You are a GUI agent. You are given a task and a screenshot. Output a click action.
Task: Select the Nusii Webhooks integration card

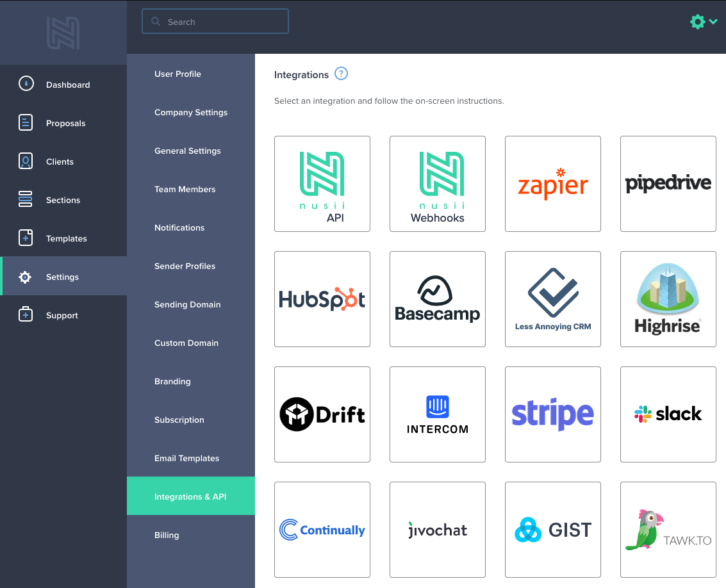click(x=438, y=184)
